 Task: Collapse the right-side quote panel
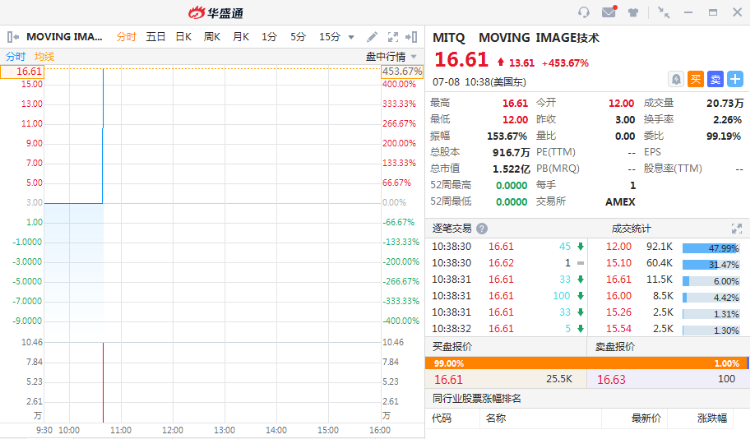pyautogui.click(x=413, y=37)
